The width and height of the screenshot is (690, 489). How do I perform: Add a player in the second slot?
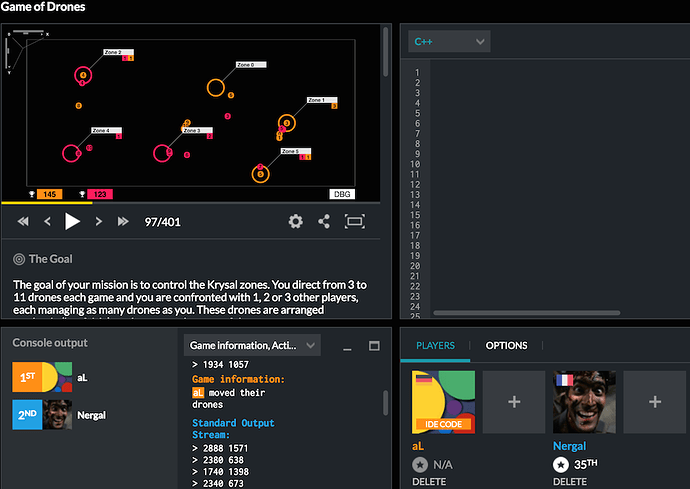(513, 401)
